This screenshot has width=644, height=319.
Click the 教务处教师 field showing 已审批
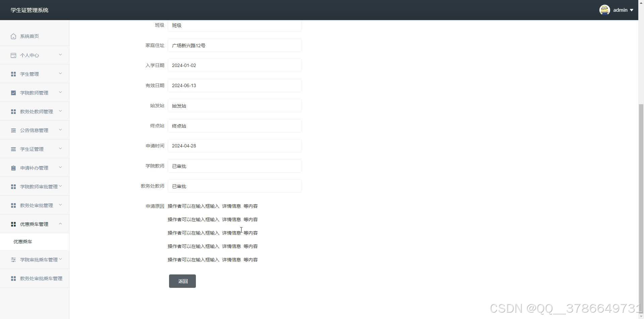[x=235, y=186]
